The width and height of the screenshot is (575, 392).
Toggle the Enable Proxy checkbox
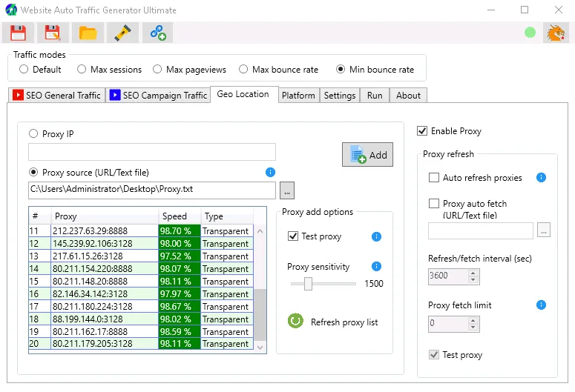pos(422,131)
